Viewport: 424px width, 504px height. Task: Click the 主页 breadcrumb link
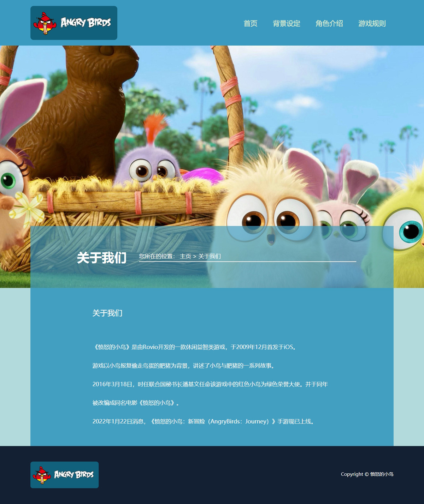pos(185,256)
